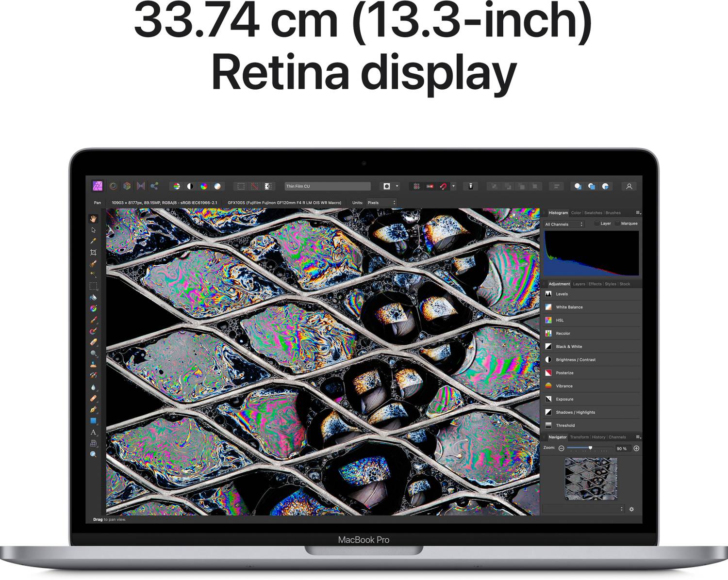Select the Erase Brush tool
This screenshot has width=728, height=580.
[x=93, y=342]
